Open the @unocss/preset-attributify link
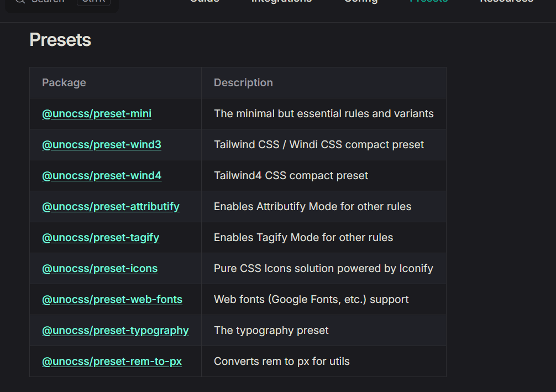 tap(111, 206)
